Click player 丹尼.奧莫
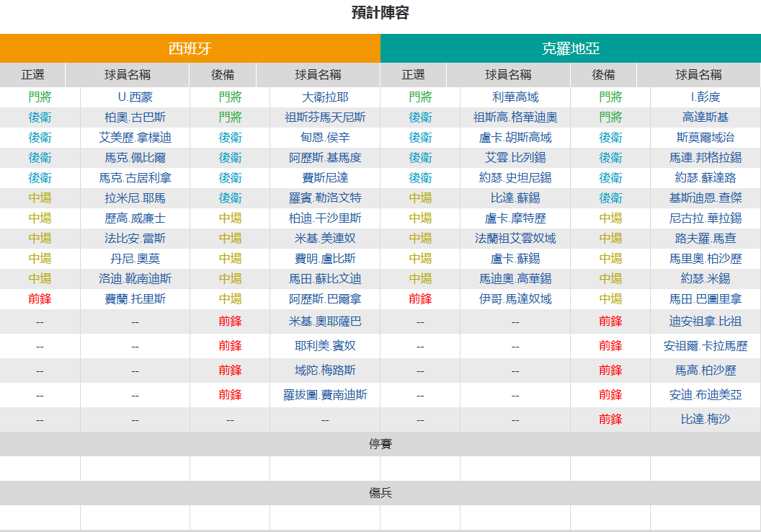The width and height of the screenshot is (761, 532). point(135,259)
